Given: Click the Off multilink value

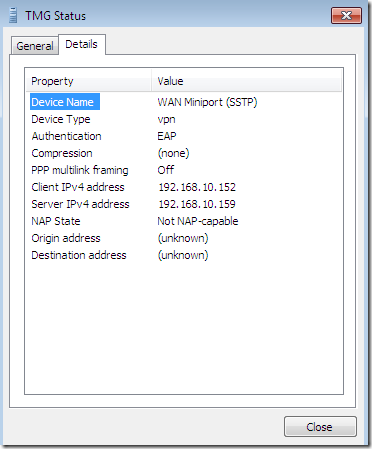Looking at the screenshot, I should pyautogui.click(x=166, y=170).
